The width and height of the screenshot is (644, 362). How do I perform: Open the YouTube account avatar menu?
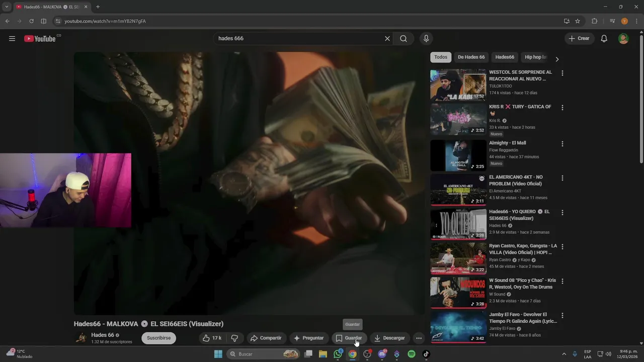click(x=623, y=39)
